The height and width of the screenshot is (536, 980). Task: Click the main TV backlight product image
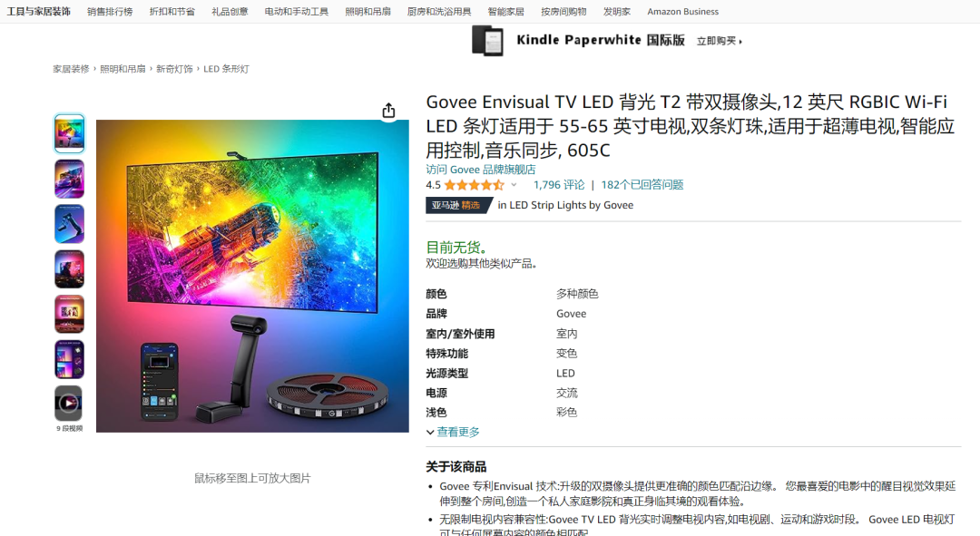(252, 276)
